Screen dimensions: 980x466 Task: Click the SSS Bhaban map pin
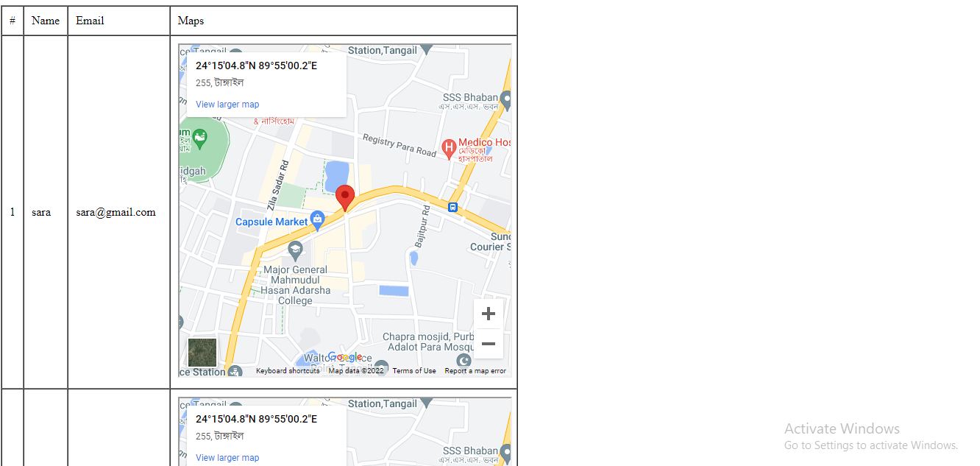505,99
